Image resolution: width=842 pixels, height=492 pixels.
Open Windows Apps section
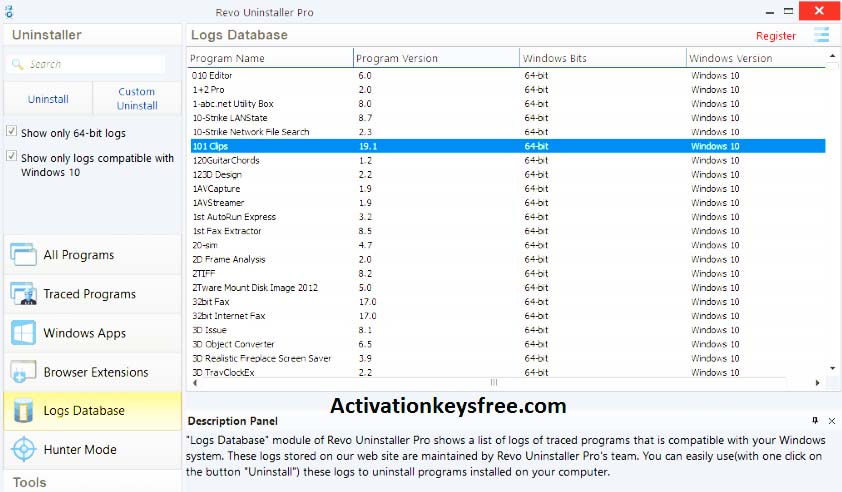92,333
